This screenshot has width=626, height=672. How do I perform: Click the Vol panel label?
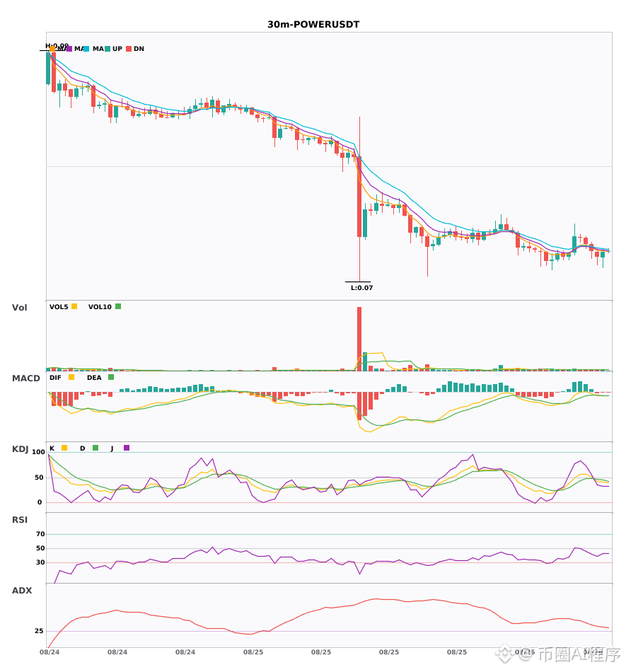19,307
